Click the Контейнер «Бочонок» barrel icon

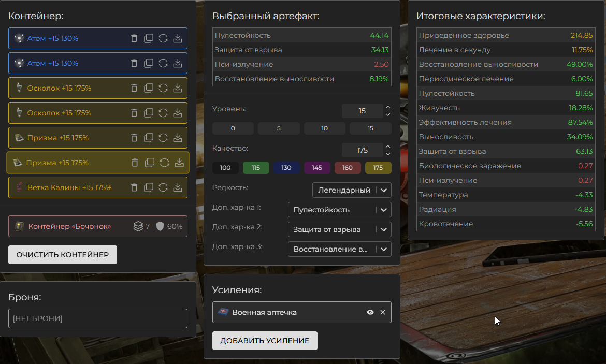tap(19, 226)
